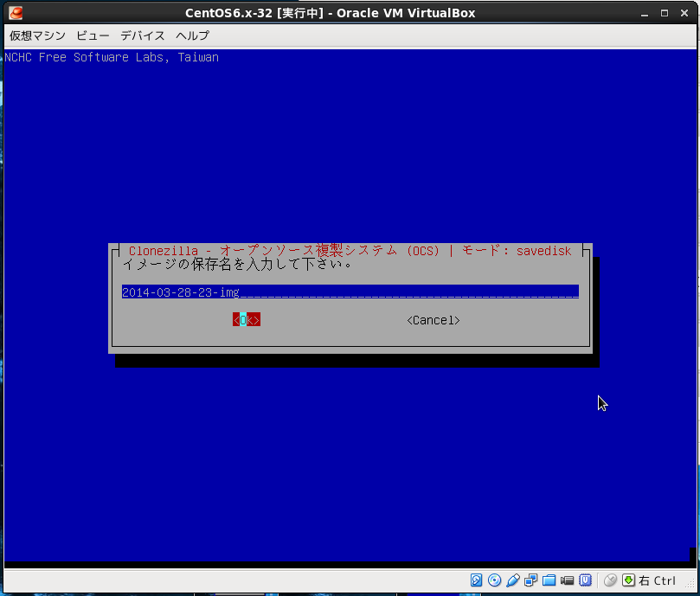This screenshot has height=596, width=700.
Task: Open the optical disc drive indicator
Action: click(x=495, y=580)
